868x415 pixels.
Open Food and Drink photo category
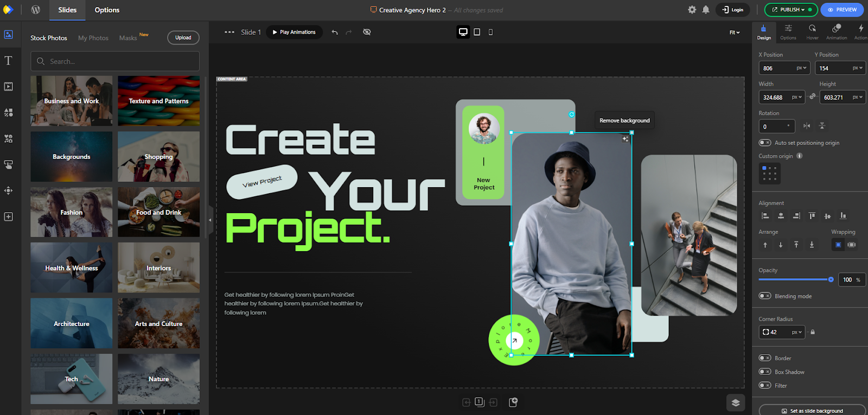coord(158,212)
